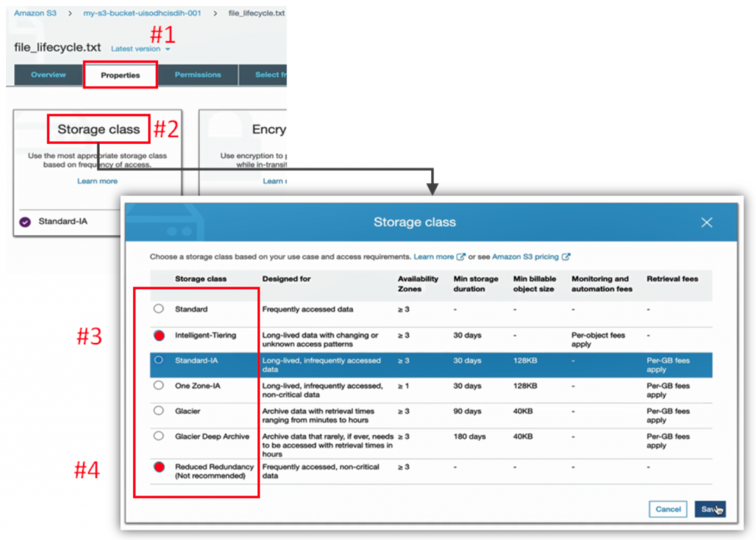The height and width of the screenshot is (540, 756).
Task: Click the Storage class dialog title
Action: (x=415, y=222)
